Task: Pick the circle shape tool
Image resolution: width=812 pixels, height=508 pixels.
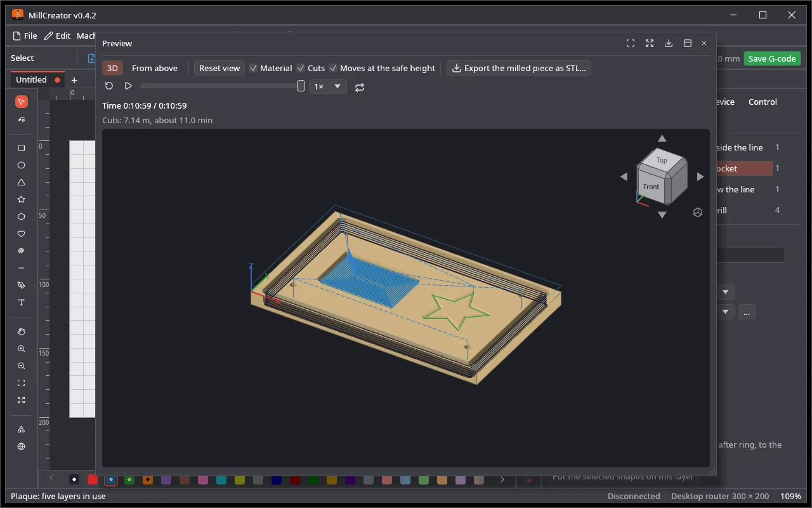Action: coord(22,165)
